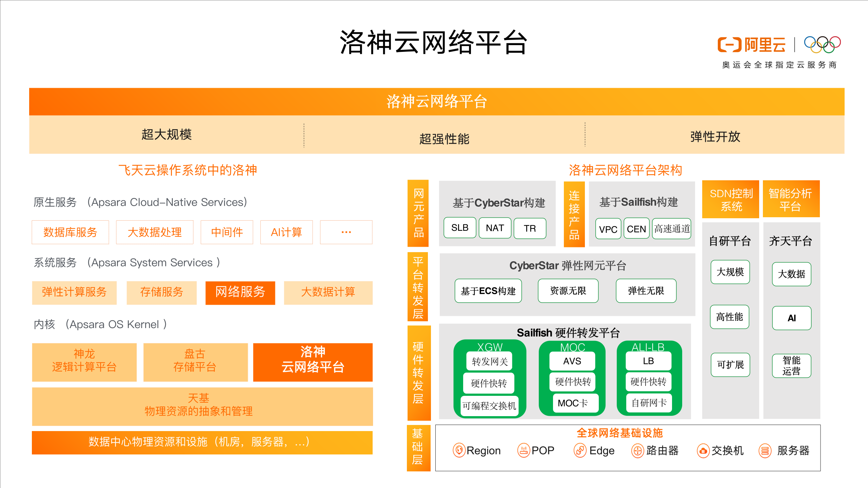Click the 阿里云 bracket logo
The width and height of the screenshot is (868, 488).
tap(729, 45)
